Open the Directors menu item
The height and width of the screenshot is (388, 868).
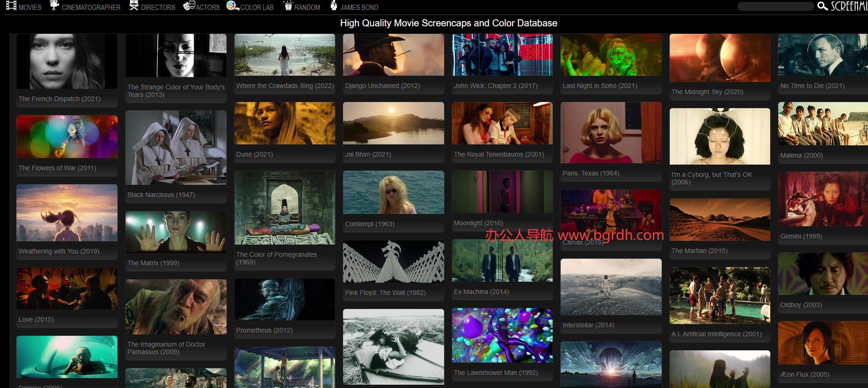point(158,8)
